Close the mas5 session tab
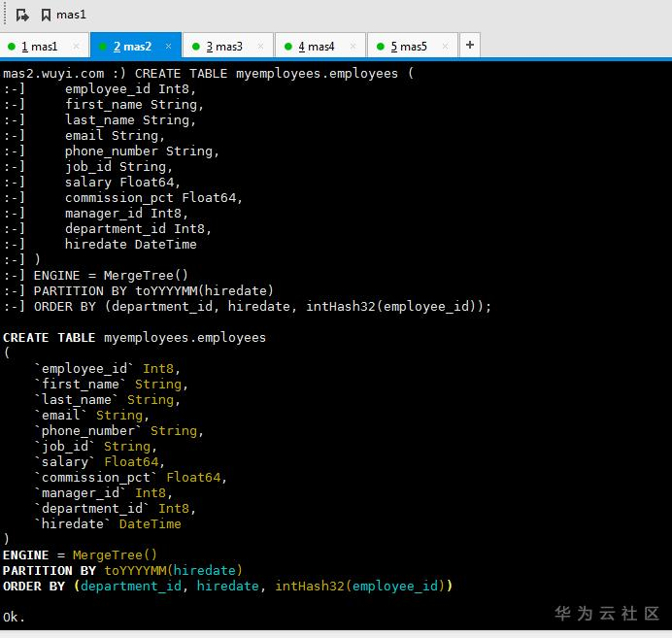 446,46
